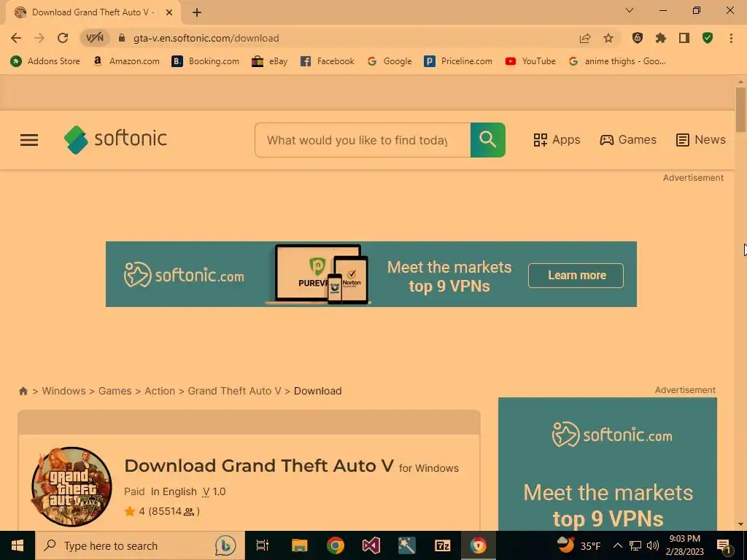Click the padlock site info icon
The image size is (747, 560).
pos(122,38)
